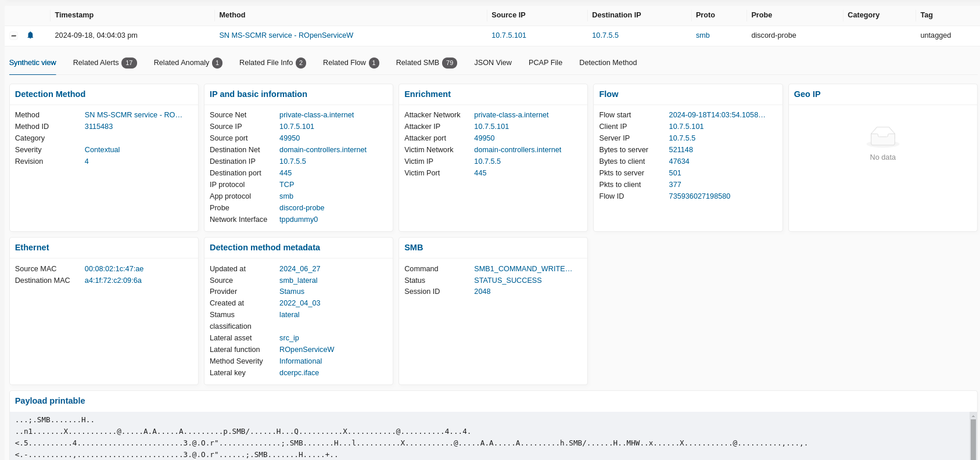
Task: Select the PCAP File tab
Action: click(545, 63)
